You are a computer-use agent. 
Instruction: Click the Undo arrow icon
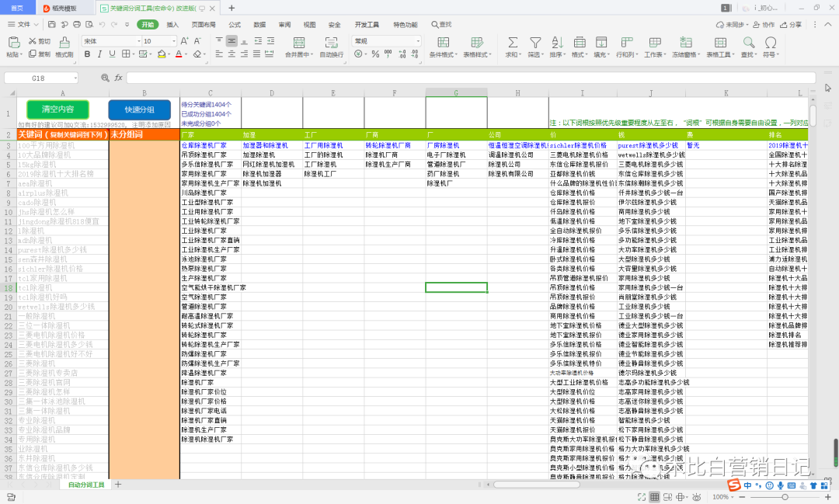click(103, 25)
